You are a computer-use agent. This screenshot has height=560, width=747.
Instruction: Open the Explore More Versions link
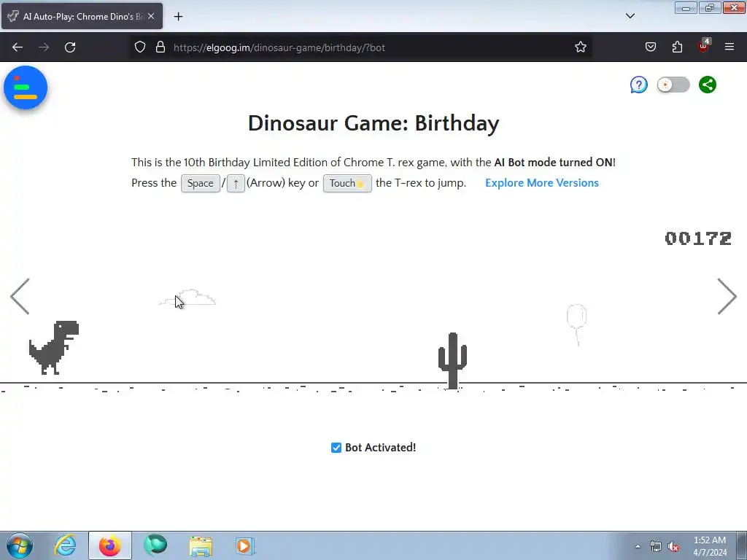click(542, 183)
